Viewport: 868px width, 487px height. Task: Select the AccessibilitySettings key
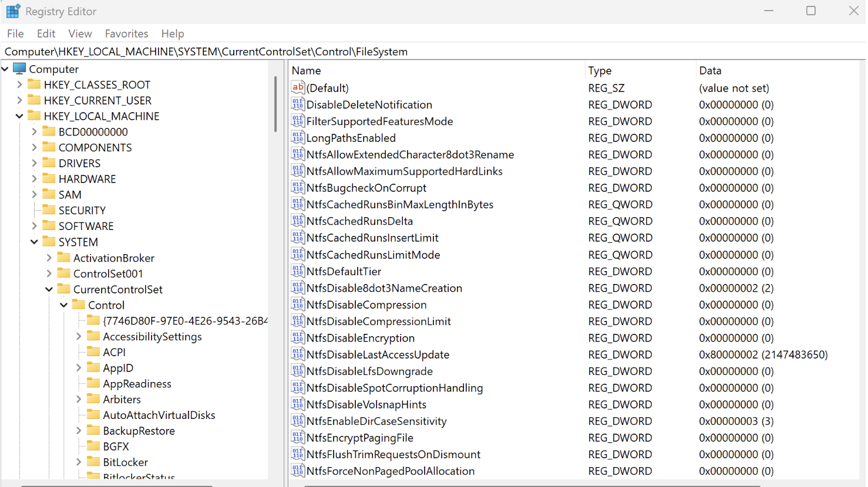click(152, 336)
